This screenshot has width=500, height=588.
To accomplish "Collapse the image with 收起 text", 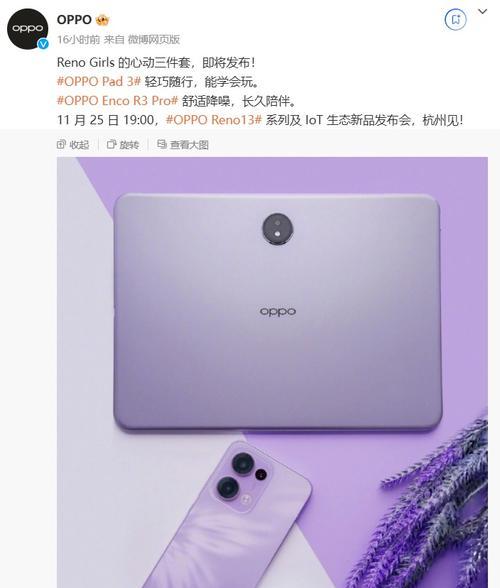I will 79,144.
